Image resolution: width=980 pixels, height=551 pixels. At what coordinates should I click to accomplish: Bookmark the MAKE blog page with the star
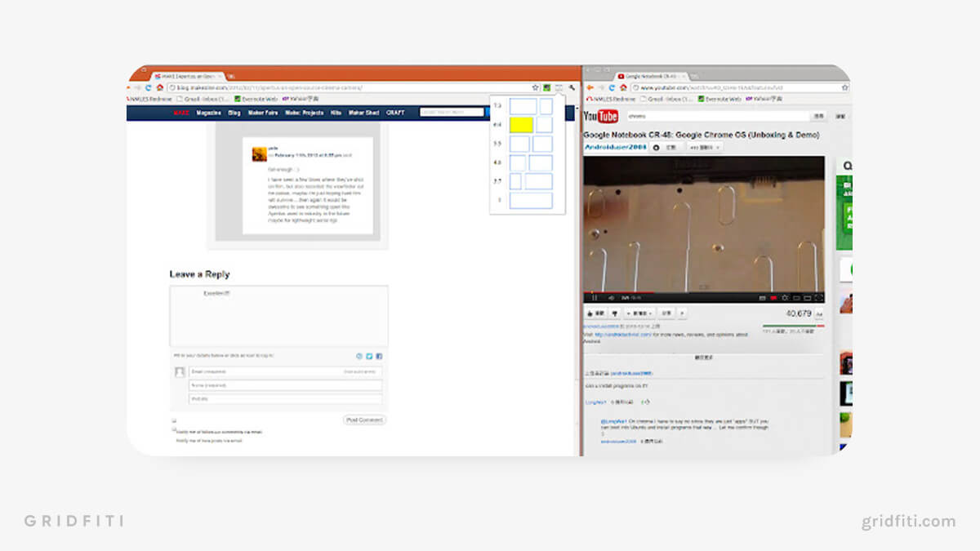536,87
